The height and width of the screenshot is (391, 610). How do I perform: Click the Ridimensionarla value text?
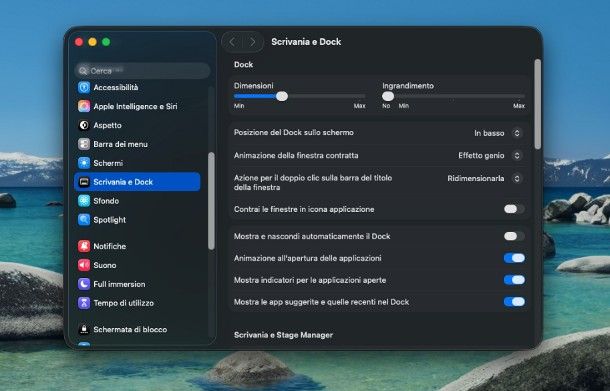tap(476, 179)
